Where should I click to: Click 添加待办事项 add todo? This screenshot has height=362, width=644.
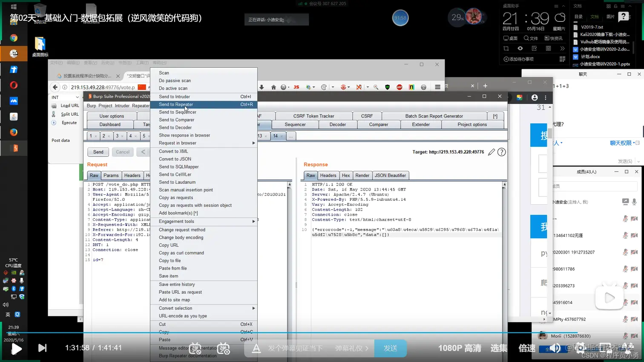click(x=518, y=59)
